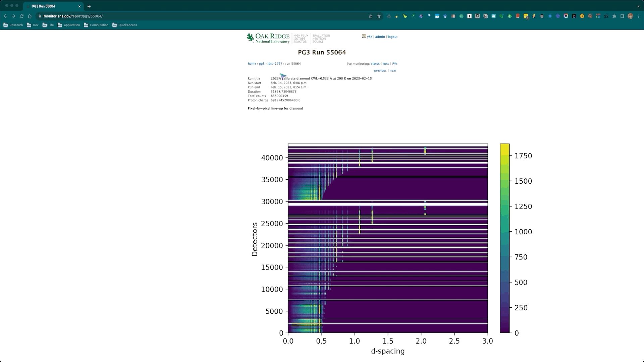Open the Research bookmarks folder

tap(13, 25)
